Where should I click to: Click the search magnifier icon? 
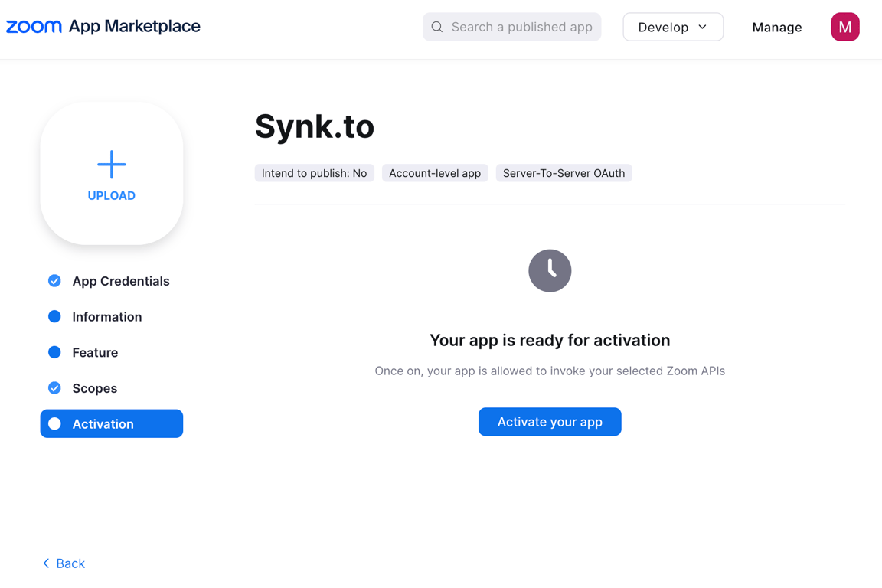coord(437,27)
